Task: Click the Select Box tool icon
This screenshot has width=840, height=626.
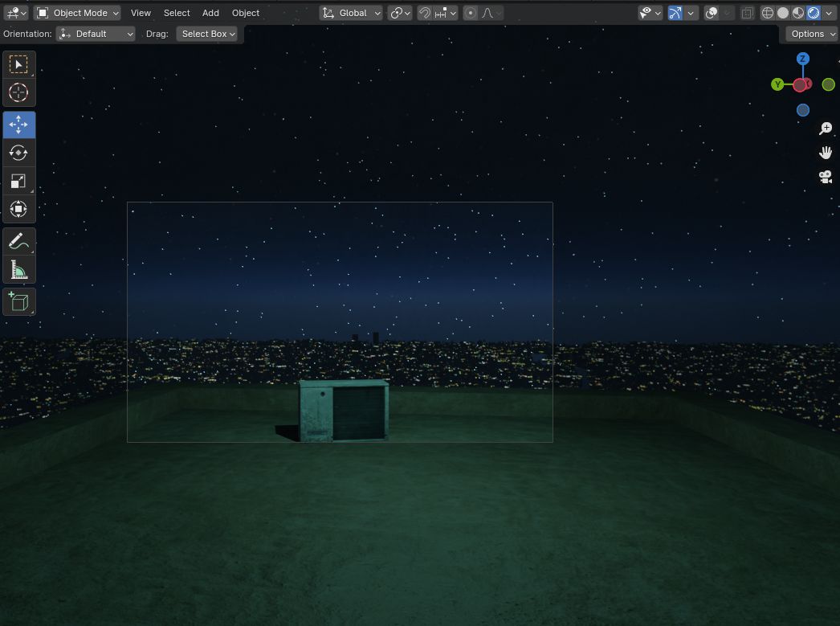Action: click(18, 64)
